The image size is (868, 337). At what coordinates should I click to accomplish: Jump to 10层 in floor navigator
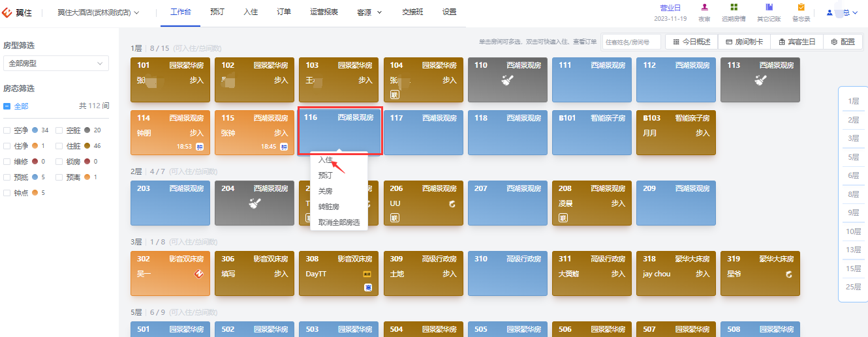[x=853, y=231]
